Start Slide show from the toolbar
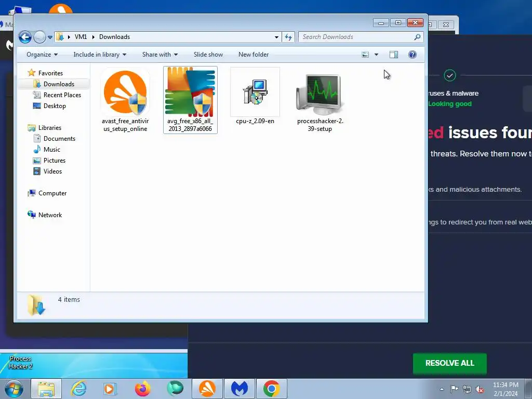 click(x=208, y=55)
